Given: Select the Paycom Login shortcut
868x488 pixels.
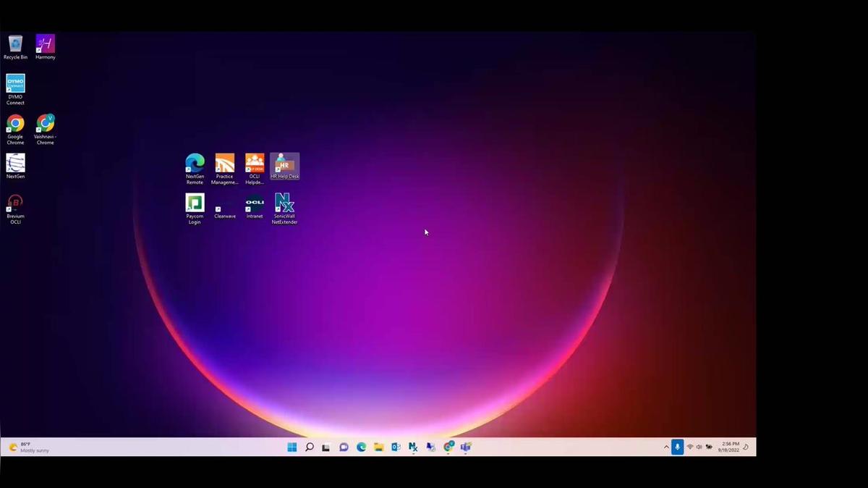Looking at the screenshot, I should (195, 203).
